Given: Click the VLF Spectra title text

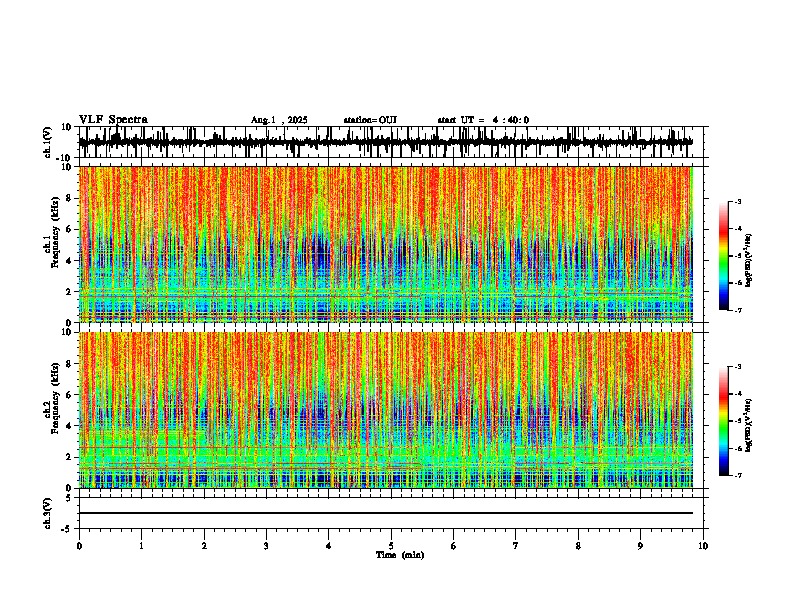Looking at the screenshot, I should click(113, 119).
